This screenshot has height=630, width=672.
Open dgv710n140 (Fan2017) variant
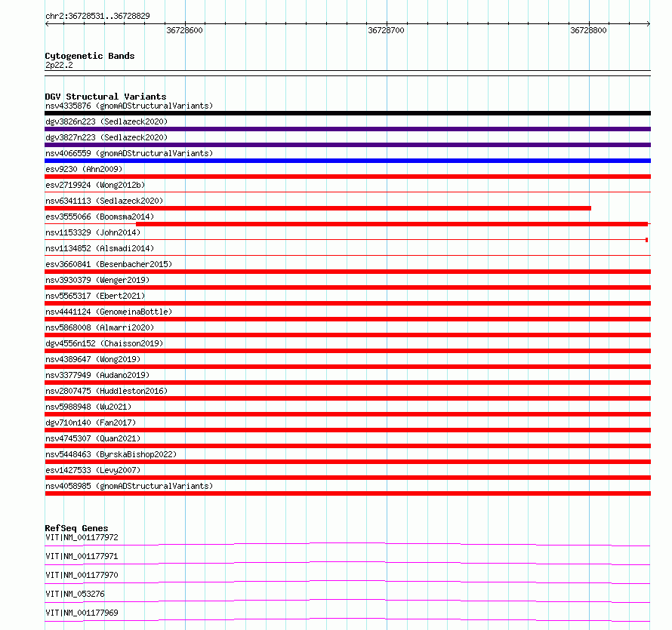point(91,423)
